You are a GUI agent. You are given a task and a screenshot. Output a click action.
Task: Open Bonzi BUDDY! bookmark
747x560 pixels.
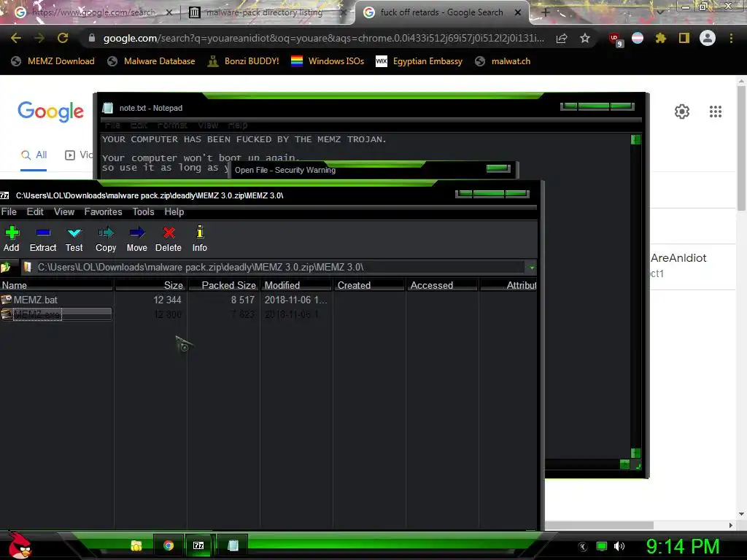coord(244,61)
